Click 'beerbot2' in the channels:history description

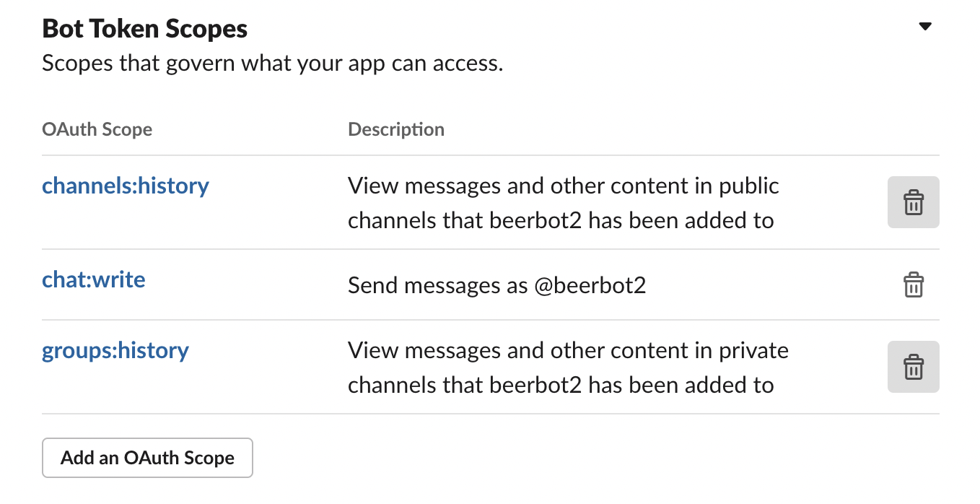pyautogui.click(x=536, y=220)
